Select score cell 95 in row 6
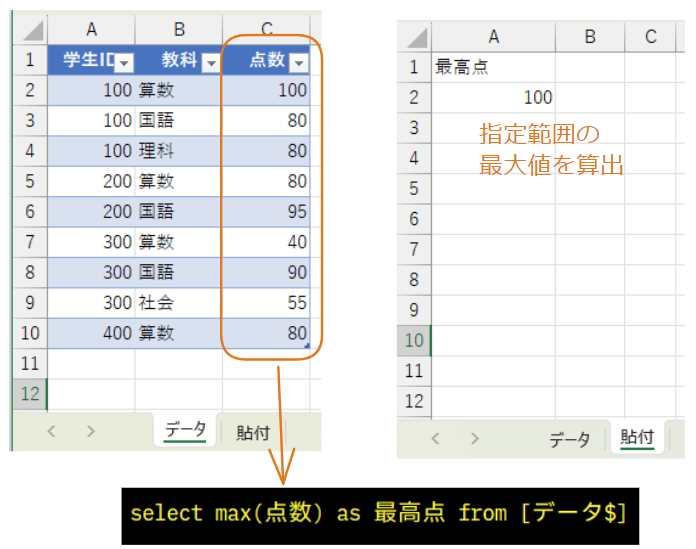This screenshot has height=549, width=696. click(x=266, y=212)
